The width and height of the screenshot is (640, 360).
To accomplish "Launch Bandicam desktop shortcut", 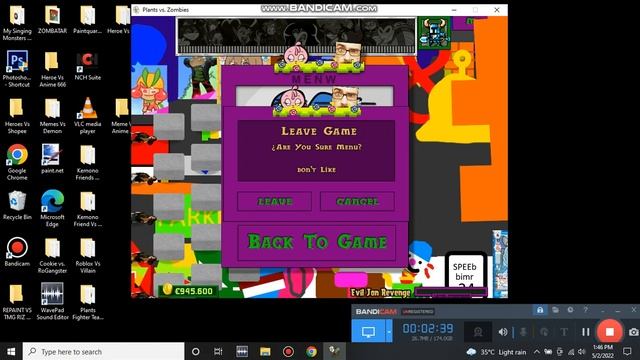I will click(17, 252).
